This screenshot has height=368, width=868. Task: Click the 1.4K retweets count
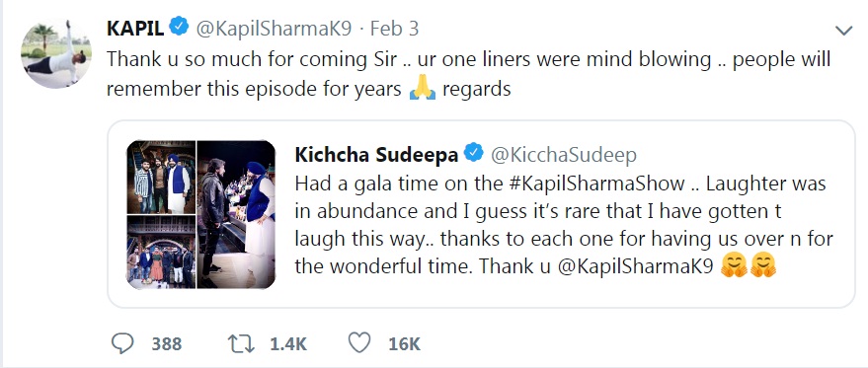(288, 344)
